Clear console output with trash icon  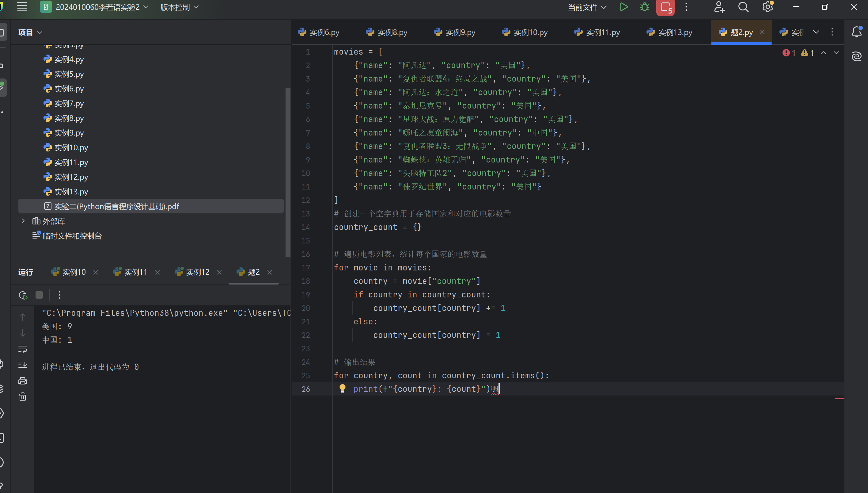pyautogui.click(x=23, y=397)
